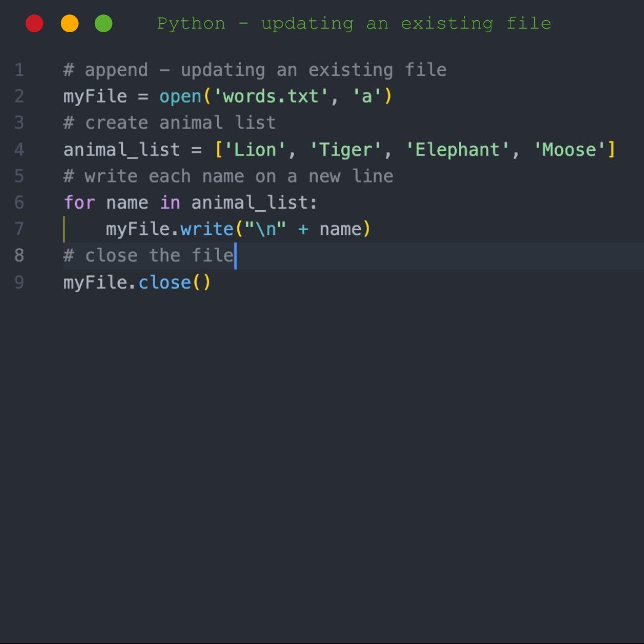Click the title 'Python - updating an existing file'
Image resolution: width=644 pixels, height=644 pixels.
[x=354, y=24]
